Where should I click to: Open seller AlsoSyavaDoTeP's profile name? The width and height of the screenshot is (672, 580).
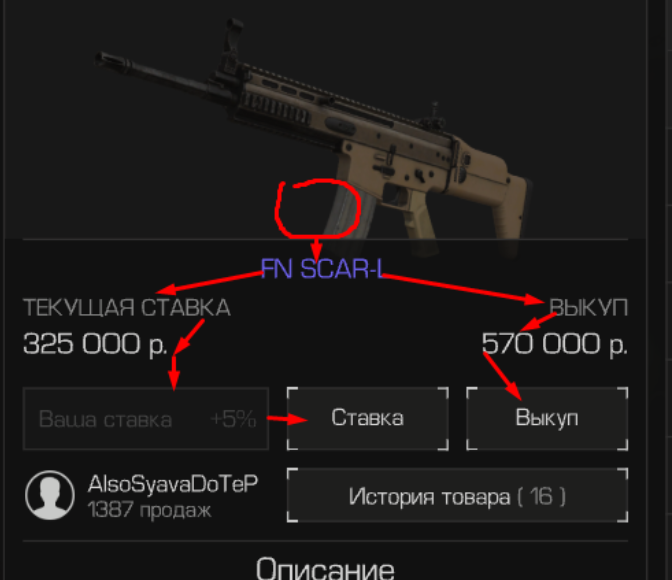[173, 484]
